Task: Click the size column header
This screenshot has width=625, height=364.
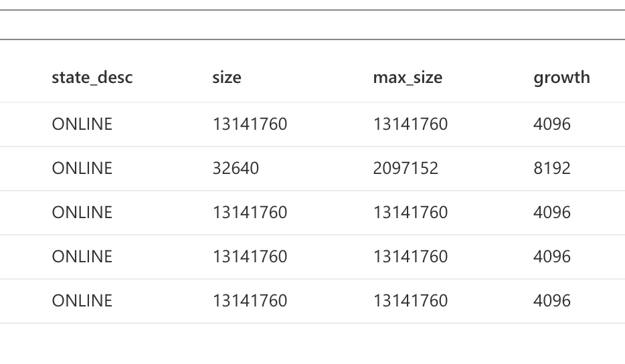Action: [x=226, y=78]
